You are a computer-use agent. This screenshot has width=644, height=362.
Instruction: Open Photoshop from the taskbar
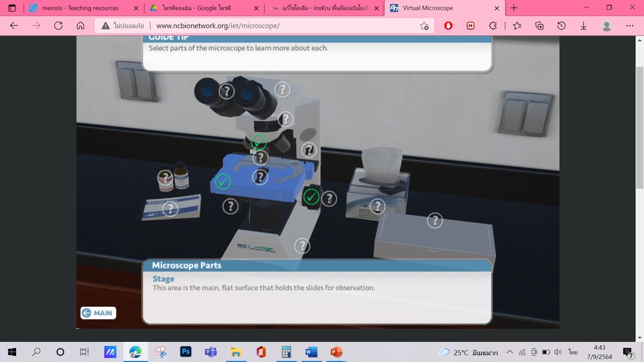186,352
